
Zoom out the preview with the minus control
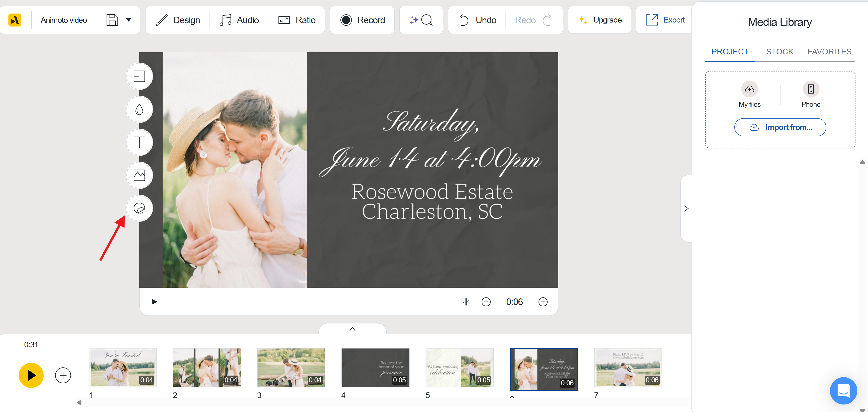click(x=486, y=302)
